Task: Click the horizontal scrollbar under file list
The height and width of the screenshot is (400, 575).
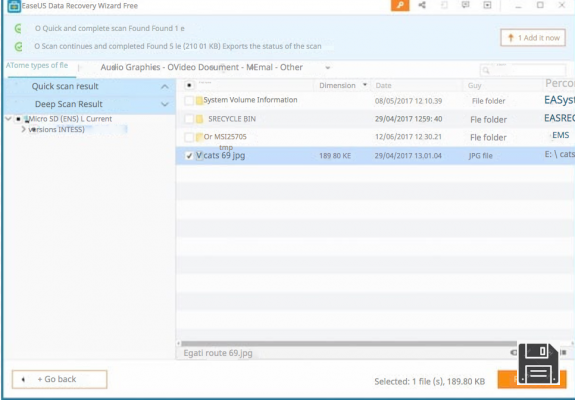Action: coord(349,344)
